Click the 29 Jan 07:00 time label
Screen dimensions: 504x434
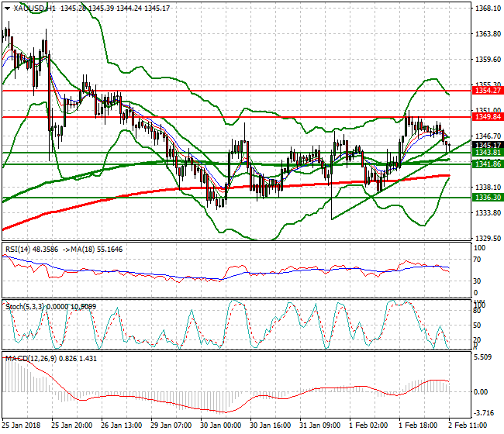(171, 425)
